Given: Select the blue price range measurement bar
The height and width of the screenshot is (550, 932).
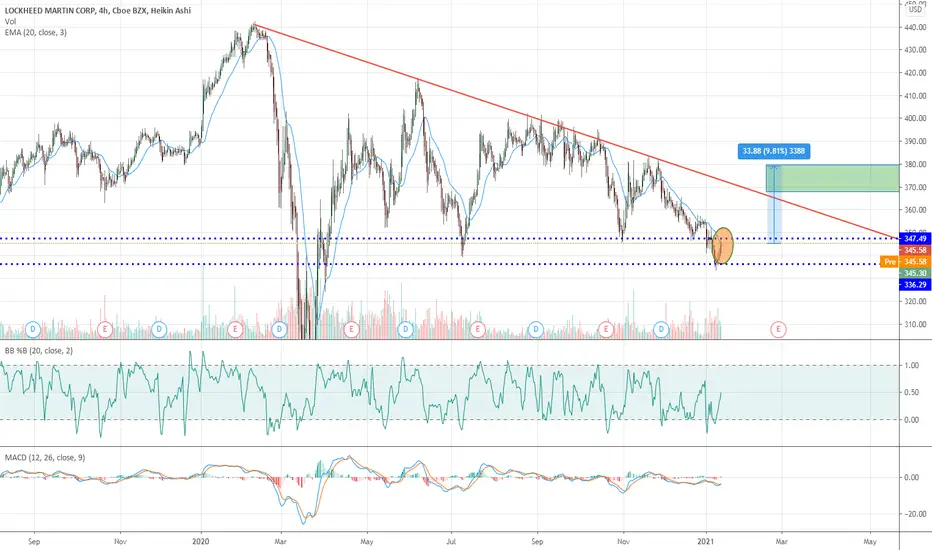Looking at the screenshot, I should click(773, 204).
